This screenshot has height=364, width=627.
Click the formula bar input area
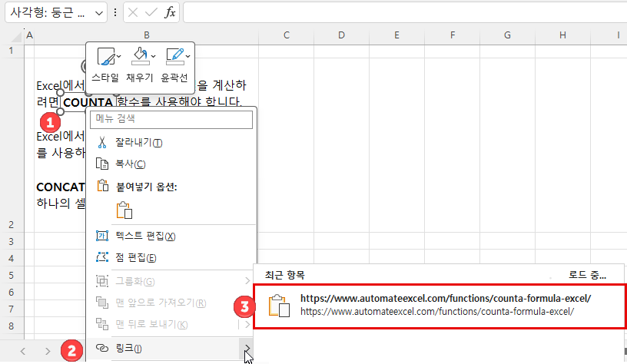point(405,12)
